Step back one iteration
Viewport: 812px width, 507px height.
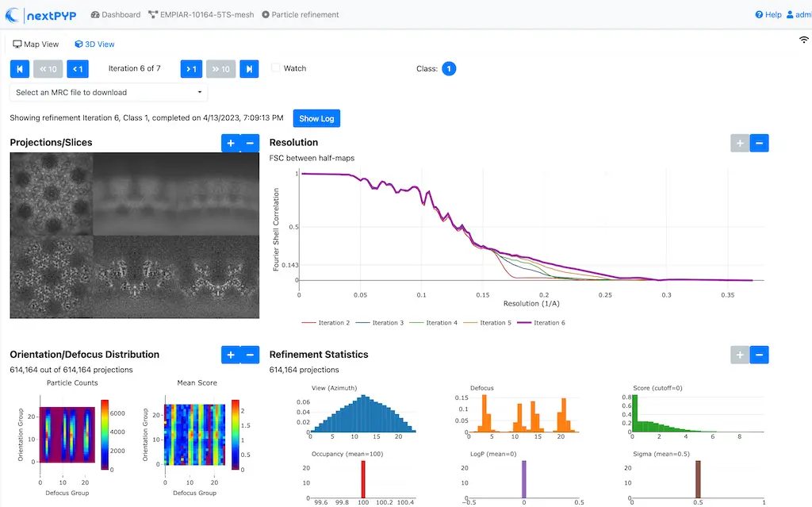coord(78,69)
